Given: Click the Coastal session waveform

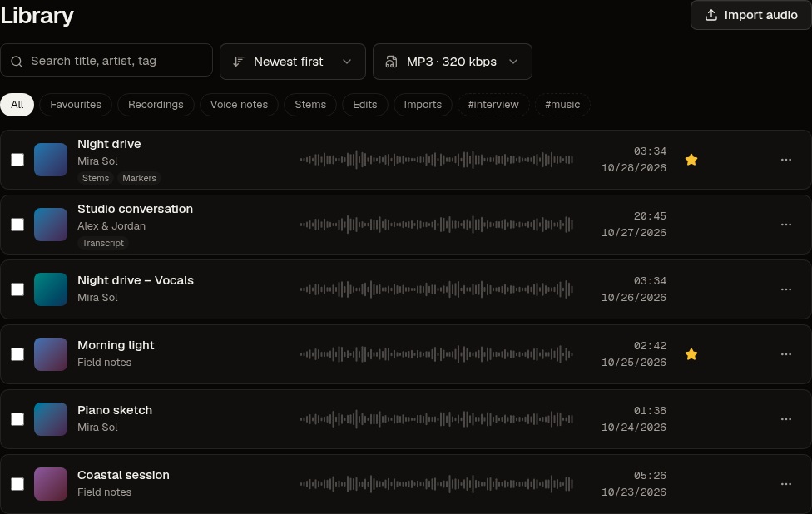Looking at the screenshot, I should pos(437,484).
